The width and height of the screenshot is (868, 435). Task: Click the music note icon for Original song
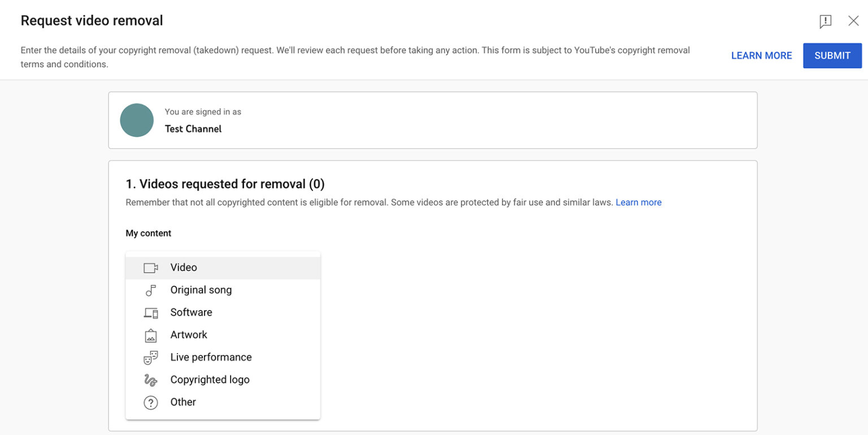151,290
